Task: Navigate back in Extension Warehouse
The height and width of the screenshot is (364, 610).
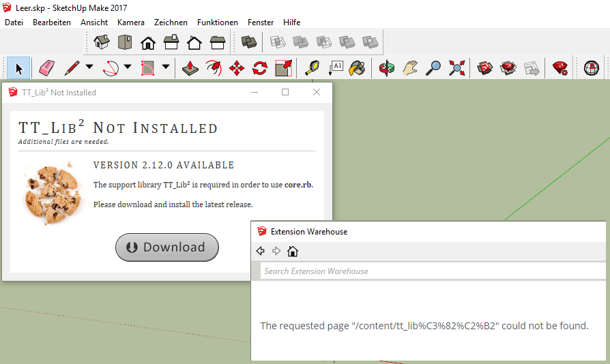Action: click(x=261, y=252)
